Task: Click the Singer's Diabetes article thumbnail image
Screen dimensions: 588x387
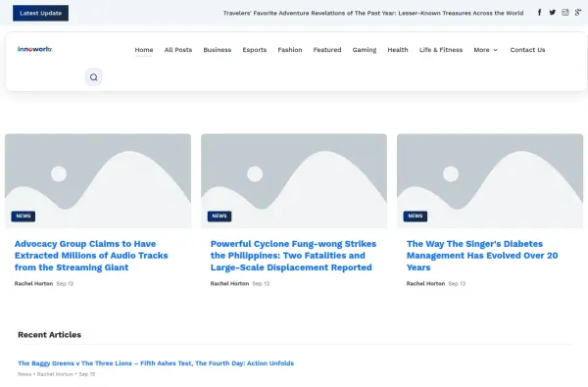Action: [490, 180]
